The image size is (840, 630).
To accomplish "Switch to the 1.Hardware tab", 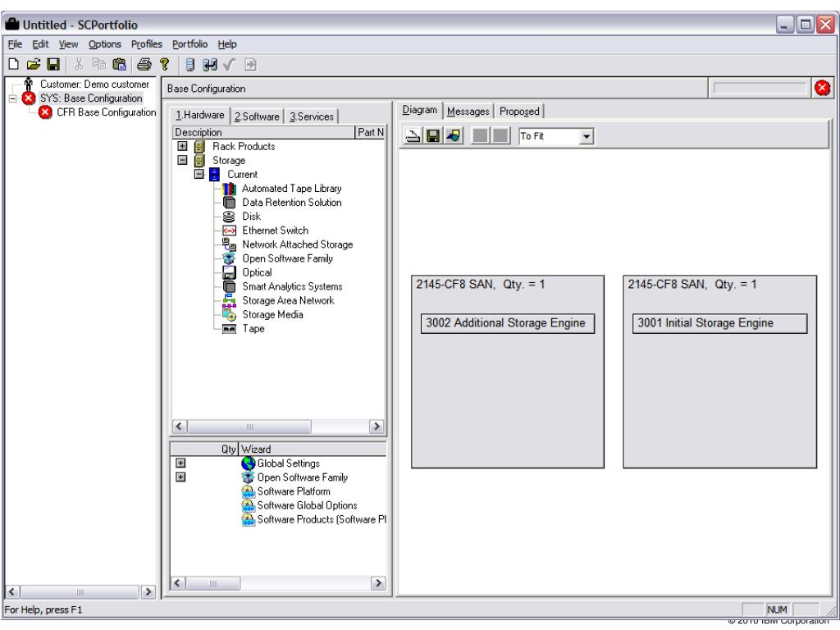I will [200, 115].
